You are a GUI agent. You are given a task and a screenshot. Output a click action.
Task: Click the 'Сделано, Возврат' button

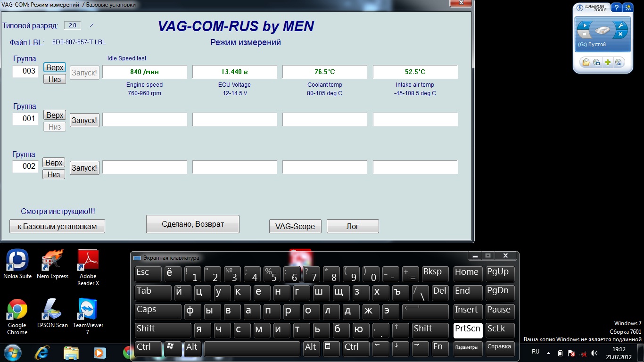[x=193, y=224]
